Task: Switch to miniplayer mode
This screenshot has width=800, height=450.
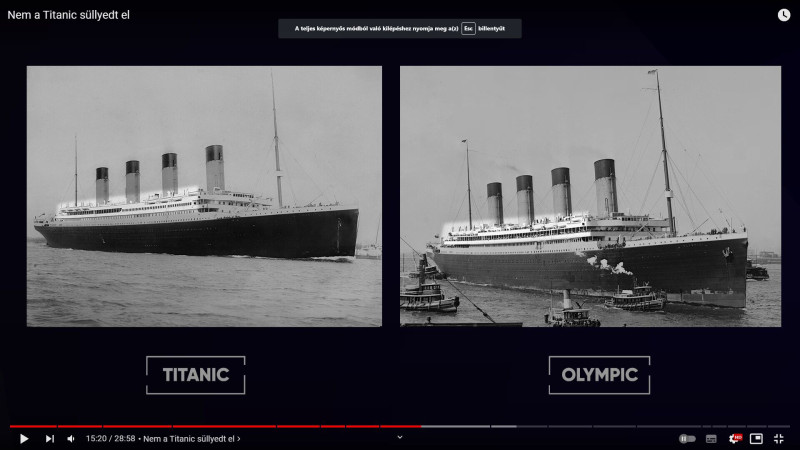Action: (756, 439)
